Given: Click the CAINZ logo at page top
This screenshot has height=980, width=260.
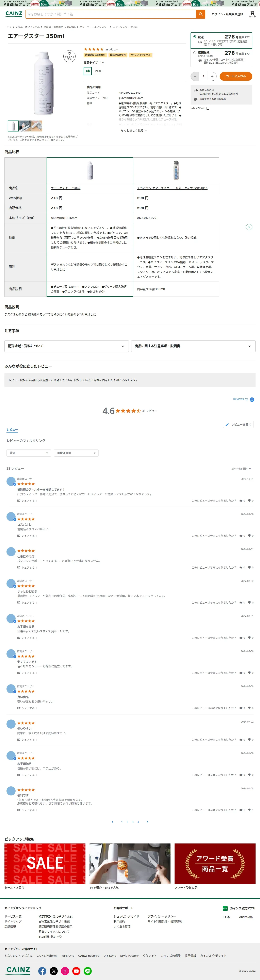Looking at the screenshot, I should pyautogui.click(x=14, y=14).
